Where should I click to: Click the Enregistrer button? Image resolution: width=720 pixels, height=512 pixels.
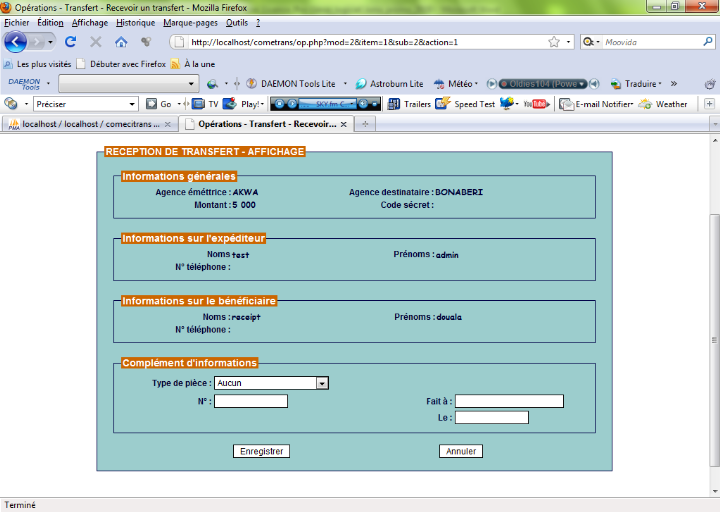tap(262, 451)
